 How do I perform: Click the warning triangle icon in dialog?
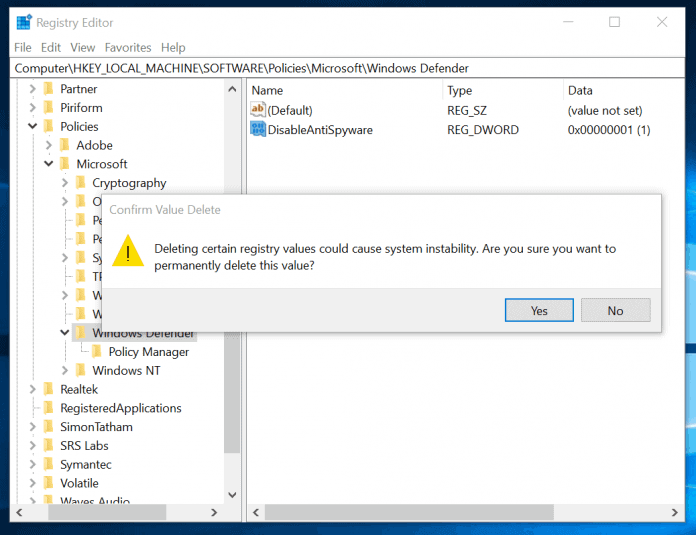point(128,251)
